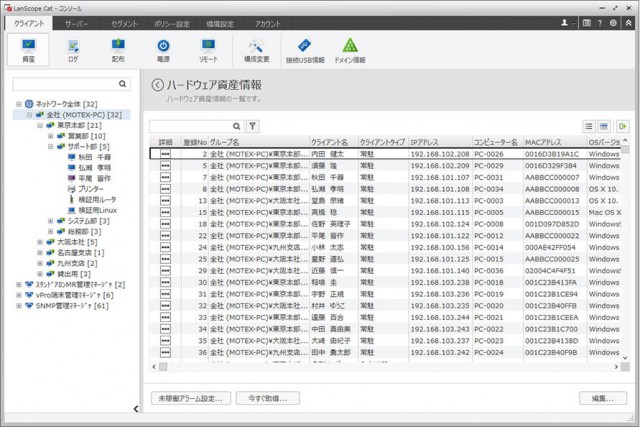Image resolution: width=640 pixels, height=427 pixels.
Task: Click the table's horizontal scroll right arrow
Action: tap(616, 367)
